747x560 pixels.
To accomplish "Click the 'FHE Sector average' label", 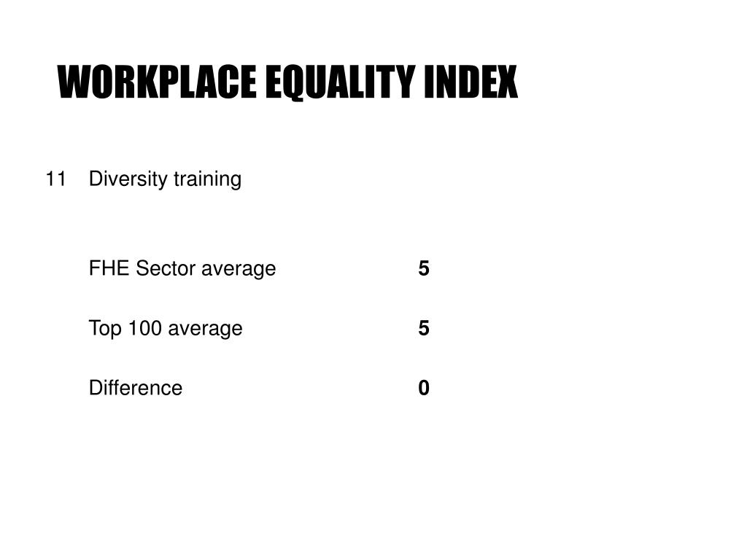I will [182, 269].
